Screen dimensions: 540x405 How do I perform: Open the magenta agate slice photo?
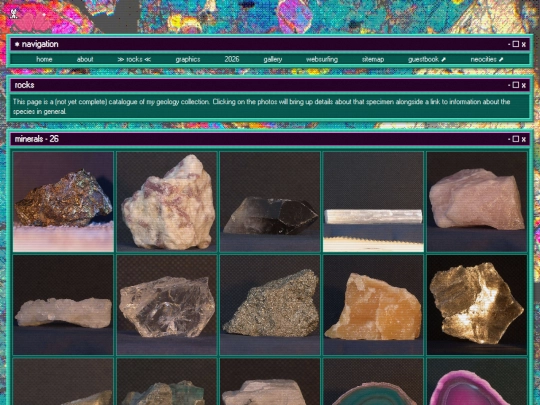pyautogui.click(x=477, y=382)
